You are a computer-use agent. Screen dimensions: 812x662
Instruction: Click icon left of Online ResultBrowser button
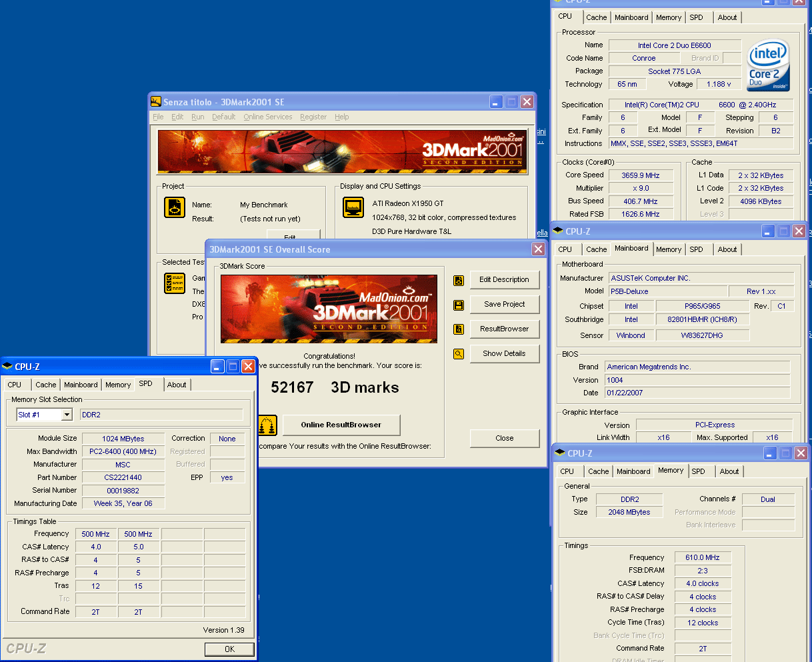[268, 425]
